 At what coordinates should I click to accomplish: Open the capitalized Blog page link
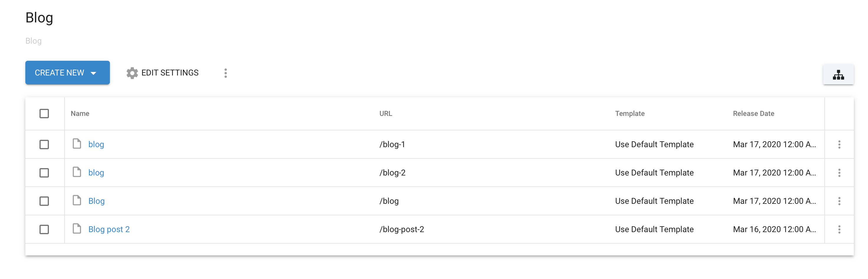tap(96, 201)
